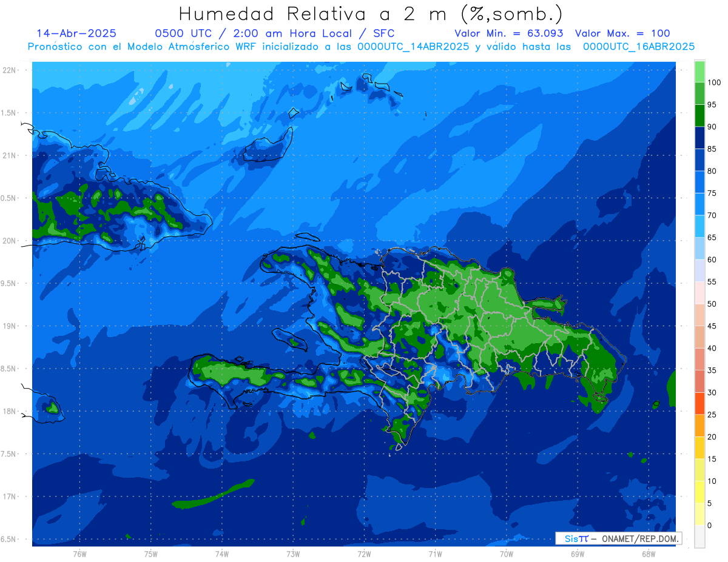Click the "50" value on the color legend
The width and height of the screenshot is (728, 562).
coord(712,304)
